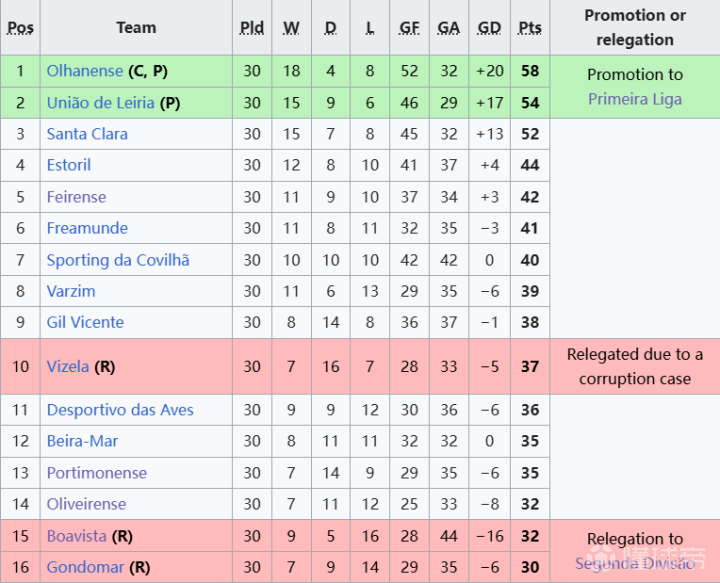Click the Portimonense team link
This screenshot has width=720, height=583.
pos(96,473)
